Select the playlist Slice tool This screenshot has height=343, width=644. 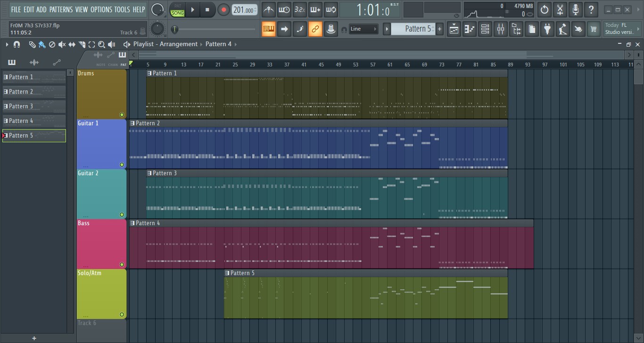point(82,44)
